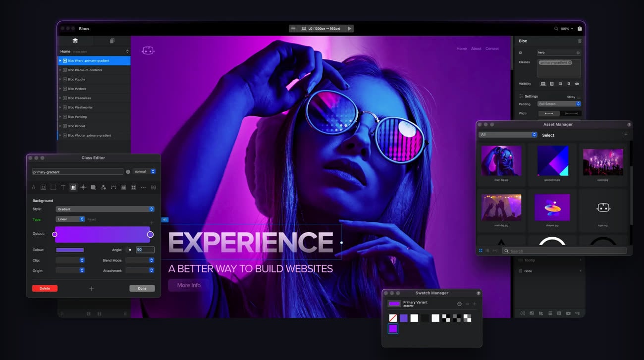Click Done in the Class Editor
The image size is (644, 360).
click(x=142, y=288)
